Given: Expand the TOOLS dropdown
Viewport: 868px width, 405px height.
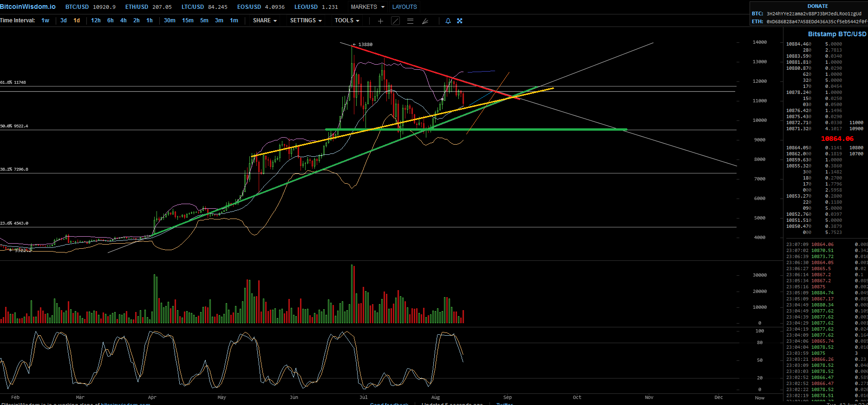Looking at the screenshot, I should point(347,20).
